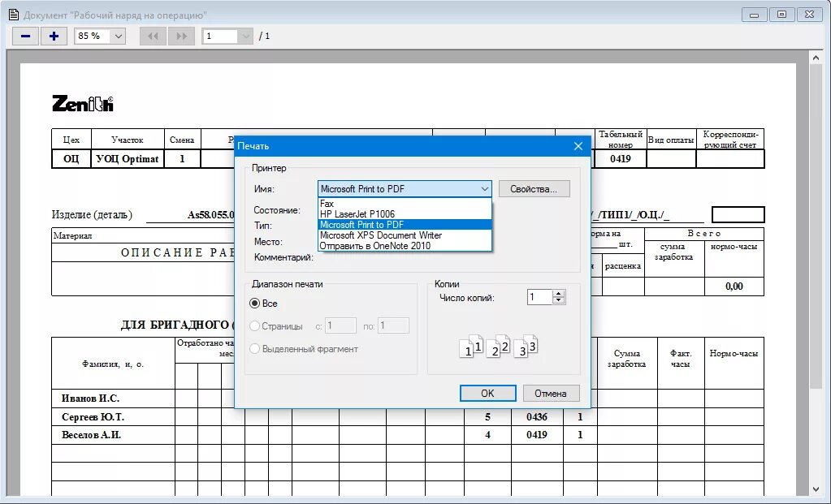This screenshot has width=831, height=504.
Task: Click the Вид оплаты header
Action: (671, 140)
